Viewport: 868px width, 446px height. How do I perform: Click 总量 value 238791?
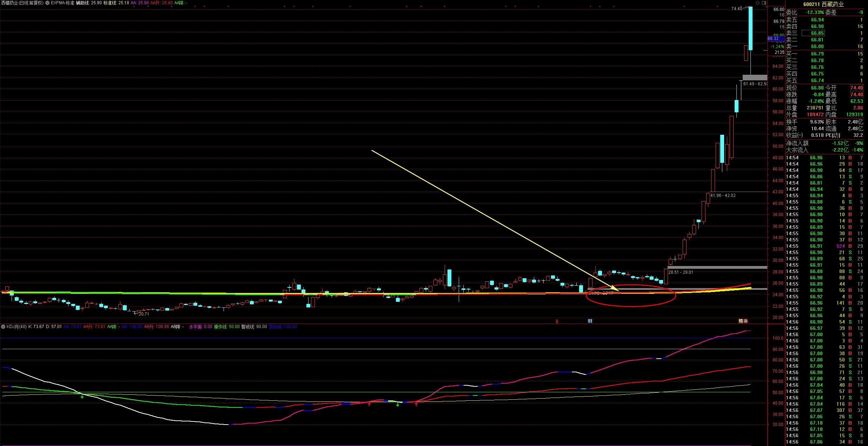(x=815, y=108)
